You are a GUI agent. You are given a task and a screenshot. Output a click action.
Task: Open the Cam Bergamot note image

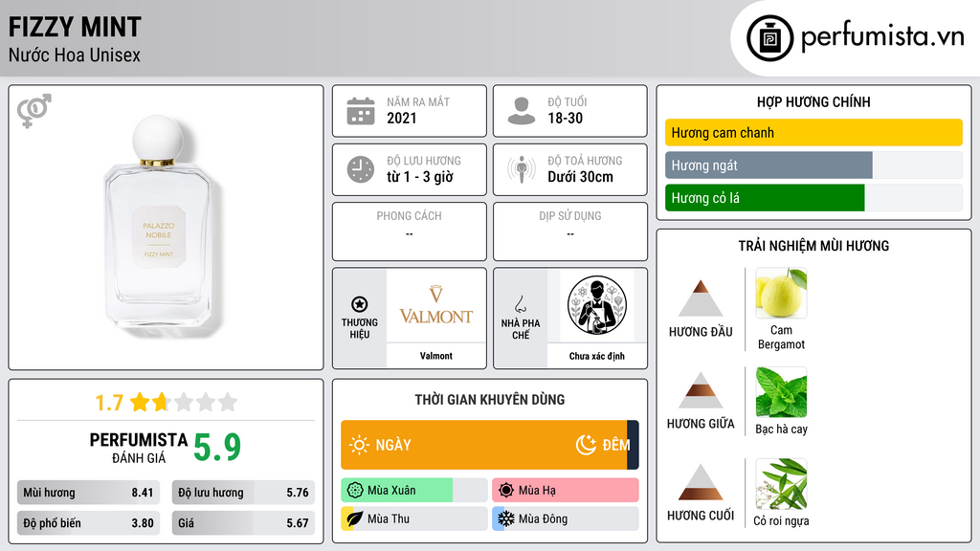(781, 293)
